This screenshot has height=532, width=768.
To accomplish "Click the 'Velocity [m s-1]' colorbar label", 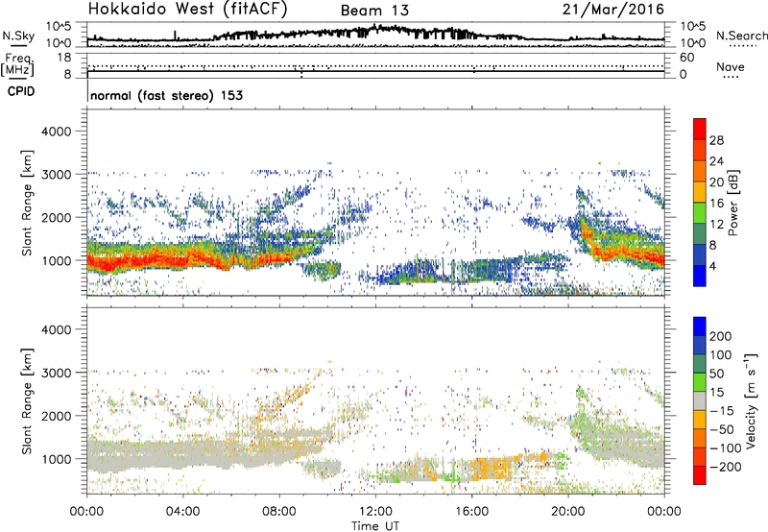I will [x=751, y=400].
